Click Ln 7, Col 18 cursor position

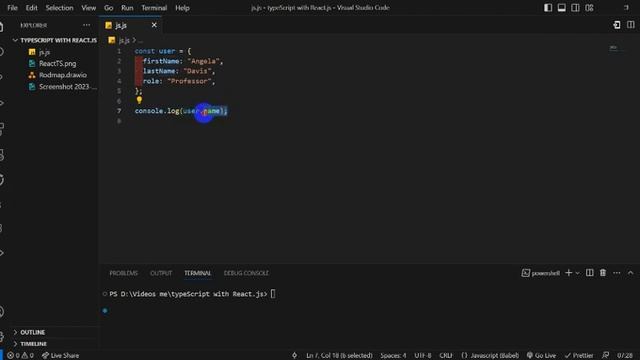click(339, 356)
